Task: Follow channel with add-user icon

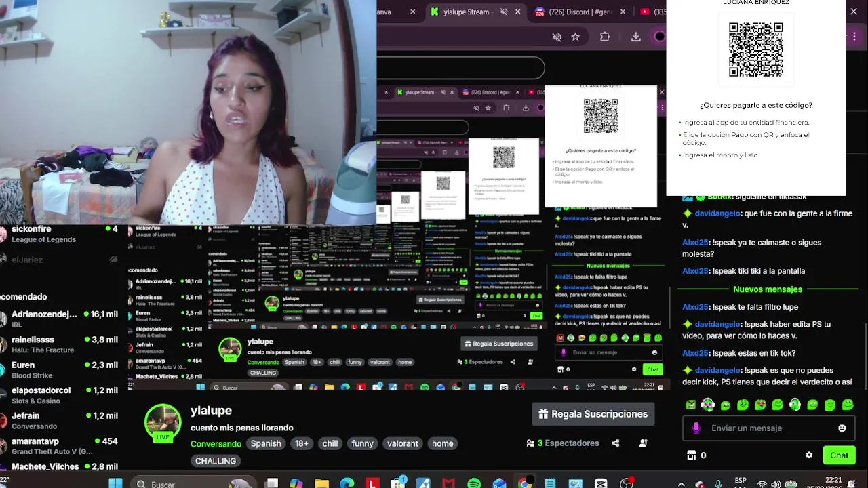Action: [x=643, y=443]
